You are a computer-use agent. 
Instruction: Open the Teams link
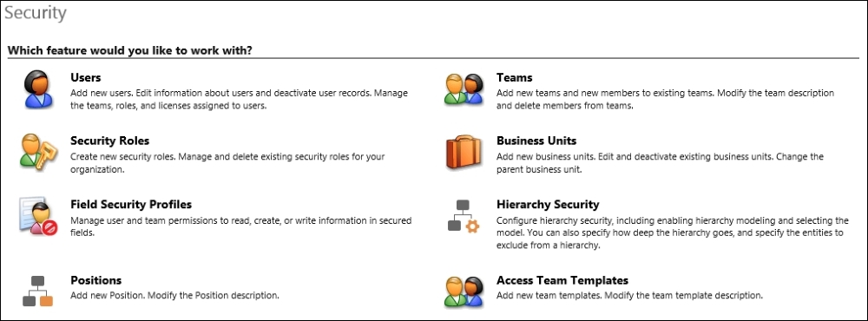coord(514,78)
